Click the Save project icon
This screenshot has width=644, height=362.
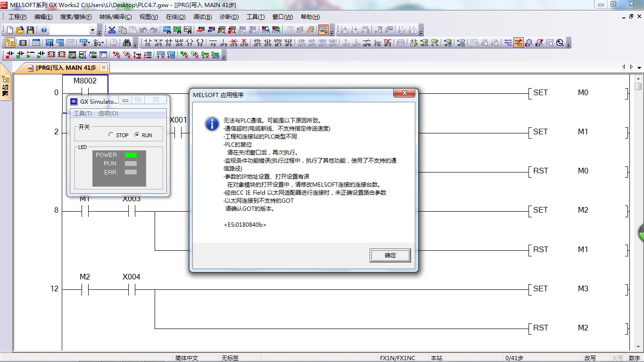point(30,30)
